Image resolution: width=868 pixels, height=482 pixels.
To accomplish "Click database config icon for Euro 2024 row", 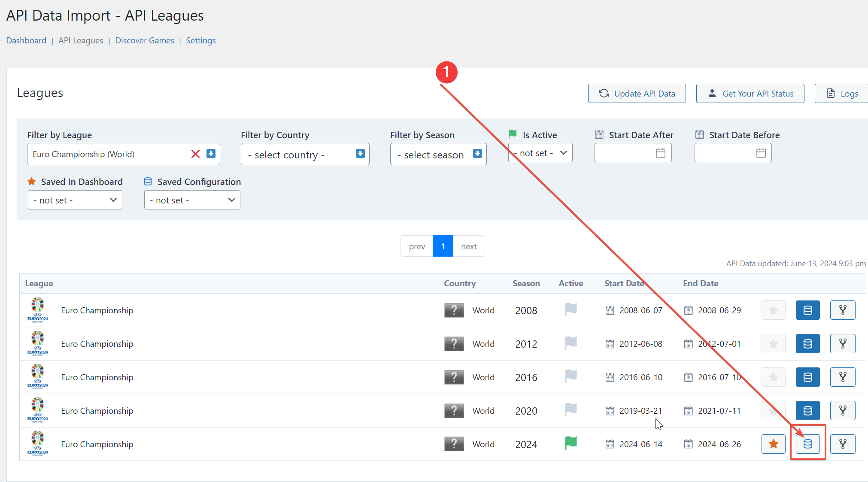I will point(807,444).
